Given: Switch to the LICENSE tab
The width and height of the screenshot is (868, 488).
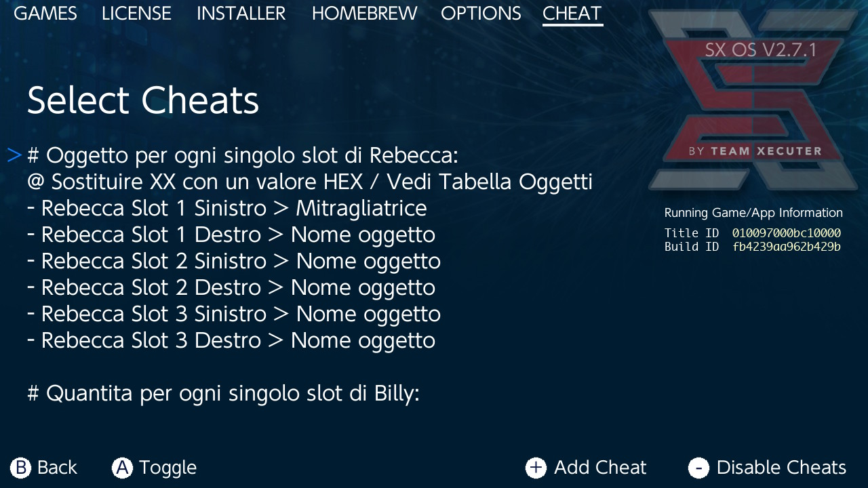Looking at the screenshot, I should pyautogui.click(x=136, y=14).
